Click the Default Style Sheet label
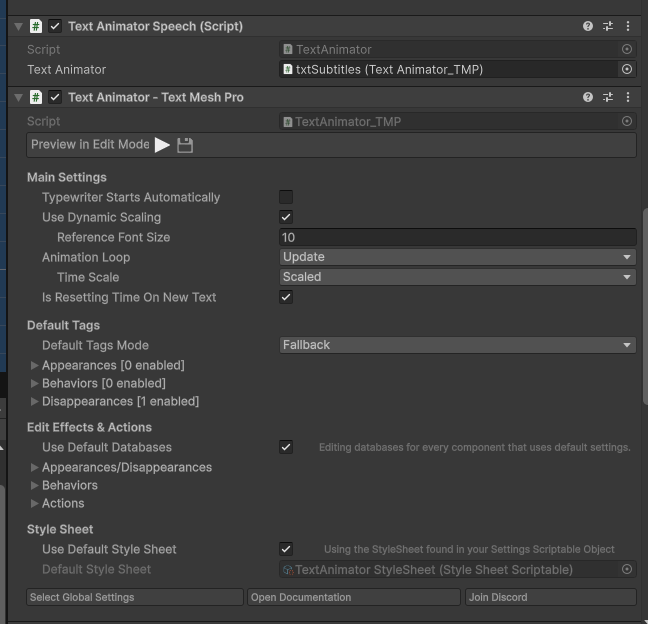 coord(96,569)
